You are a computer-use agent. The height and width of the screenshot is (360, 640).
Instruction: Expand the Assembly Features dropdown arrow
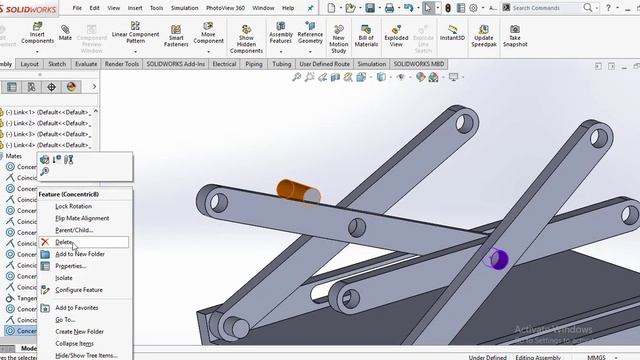[x=281, y=52]
